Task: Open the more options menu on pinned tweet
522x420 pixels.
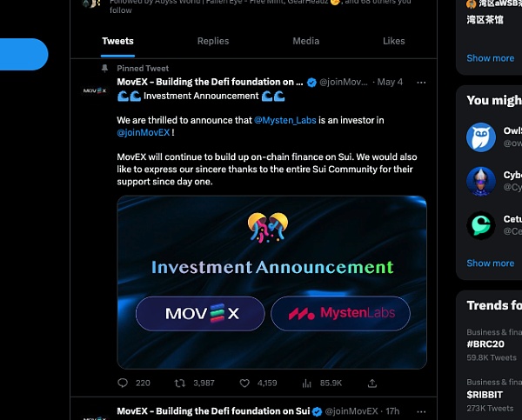Action: tap(421, 83)
